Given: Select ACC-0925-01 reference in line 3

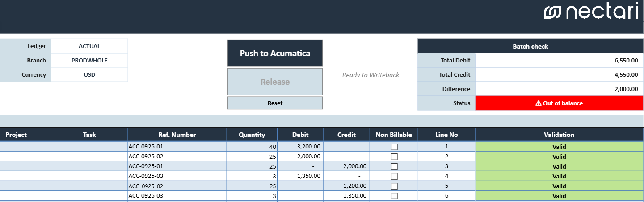Looking at the screenshot, I should coord(177,166).
